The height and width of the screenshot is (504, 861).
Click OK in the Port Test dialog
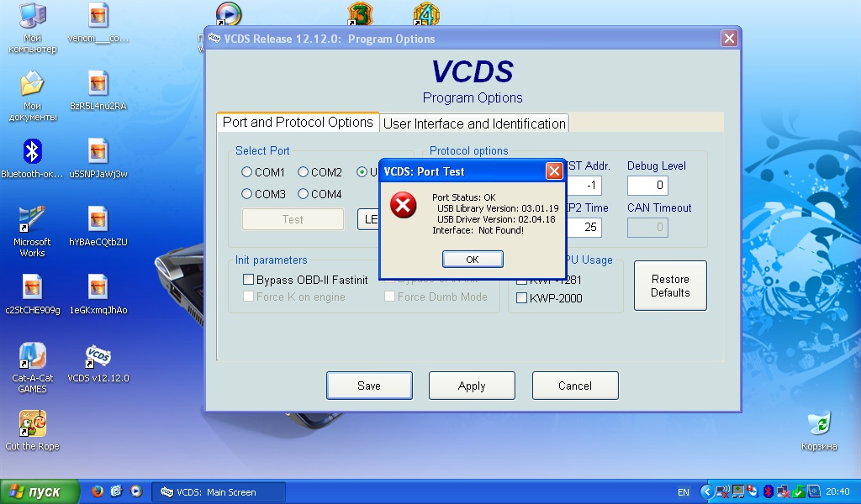(x=473, y=260)
